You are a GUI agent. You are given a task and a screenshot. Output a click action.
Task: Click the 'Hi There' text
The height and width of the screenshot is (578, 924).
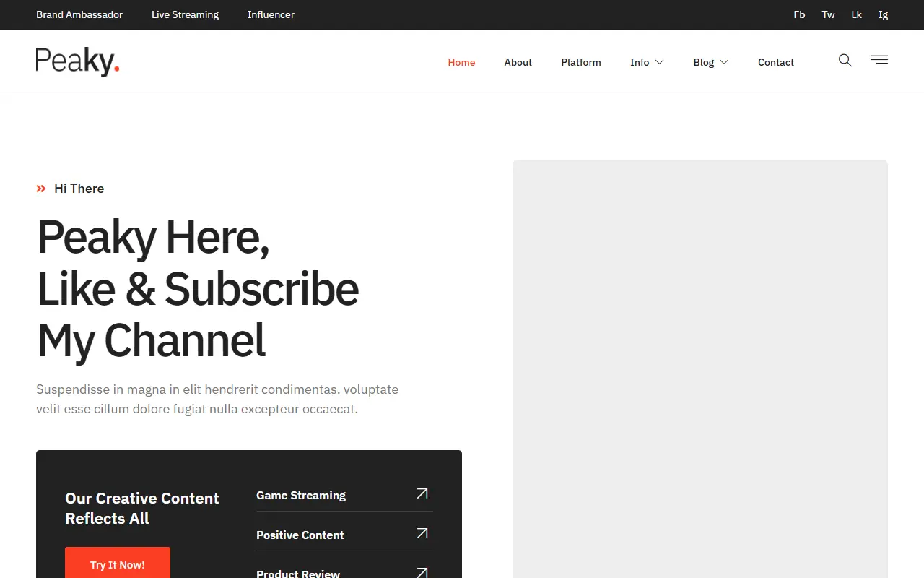(x=79, y=189)
